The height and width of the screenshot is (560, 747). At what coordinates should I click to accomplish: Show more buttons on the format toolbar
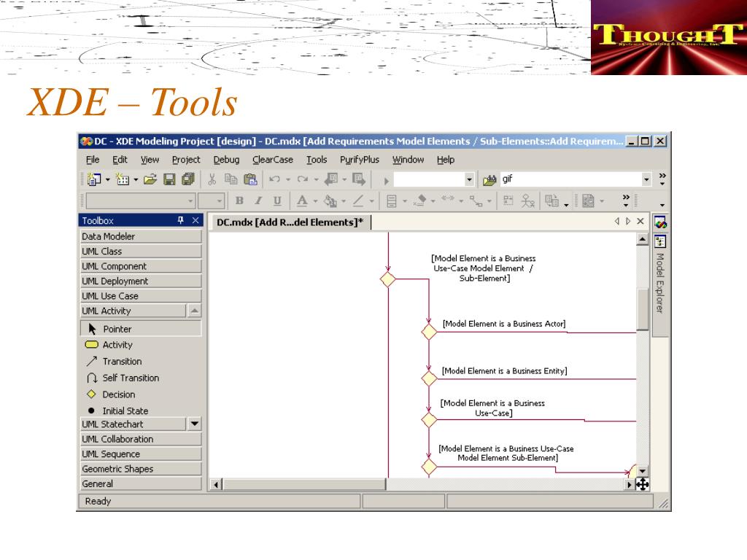(626, 201)
